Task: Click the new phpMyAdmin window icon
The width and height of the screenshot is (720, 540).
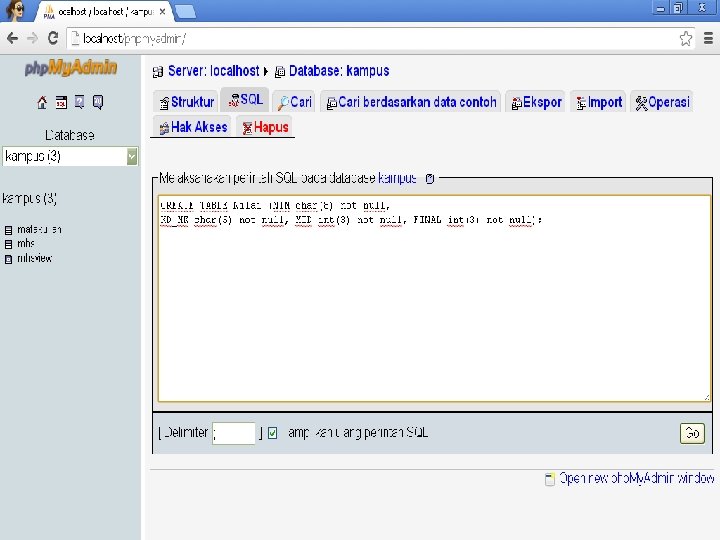Action: [x=550, y=479]
